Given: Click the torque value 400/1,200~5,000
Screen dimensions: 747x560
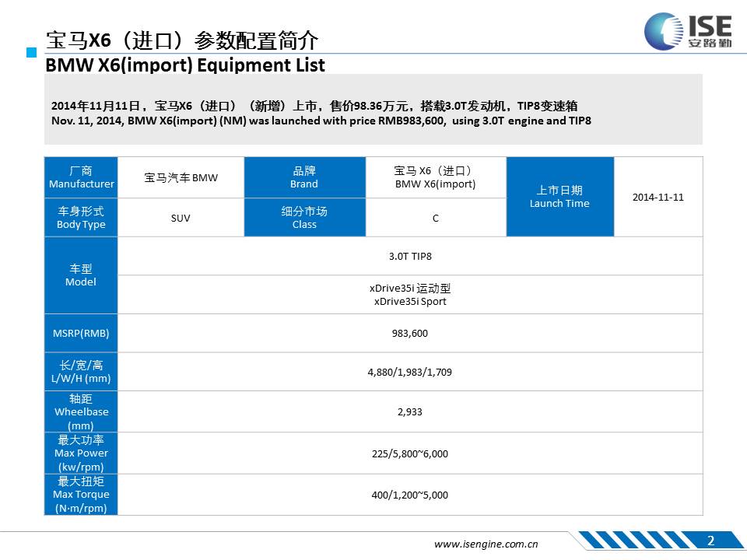Looking at the screenshot, I should click(x=410, y=495).
